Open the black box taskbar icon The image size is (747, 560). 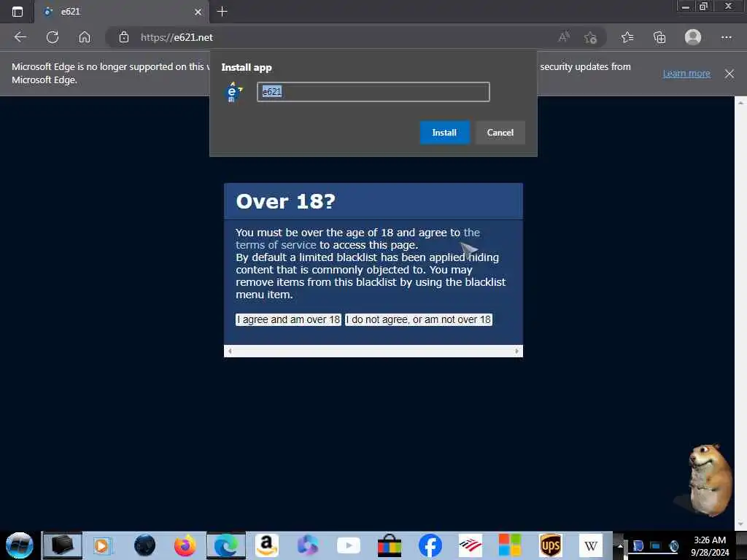click(x=62, y=545)
